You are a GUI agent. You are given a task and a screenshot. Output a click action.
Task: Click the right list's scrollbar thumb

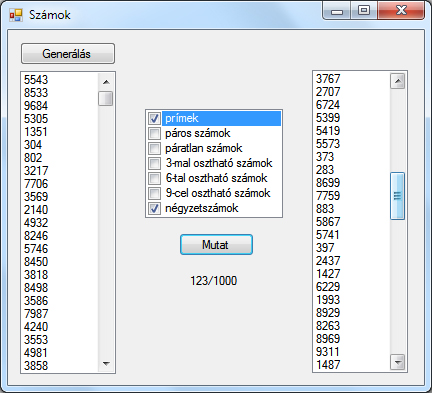pyautogui.click(x=397, y=196)
